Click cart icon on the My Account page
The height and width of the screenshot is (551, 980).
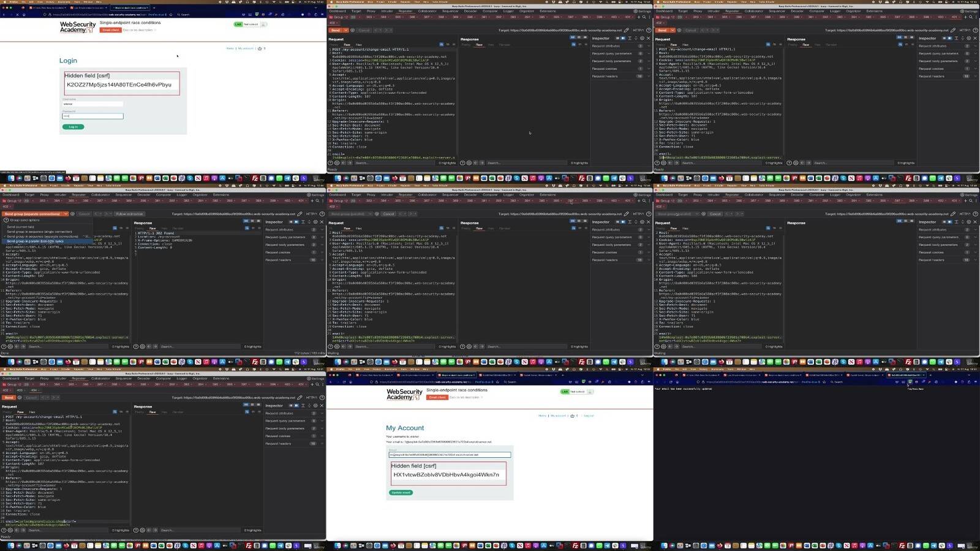pos(572,416)
